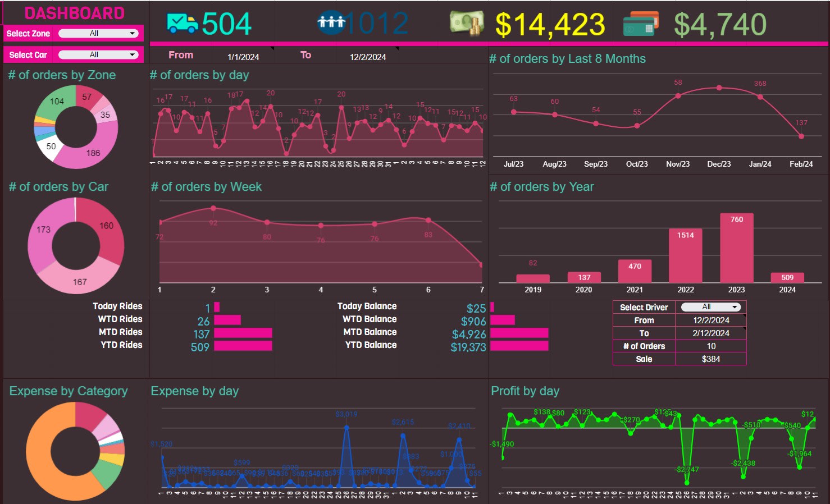Click the WTD Balance pink bar

pyautogui.click(x=503, y=320)
